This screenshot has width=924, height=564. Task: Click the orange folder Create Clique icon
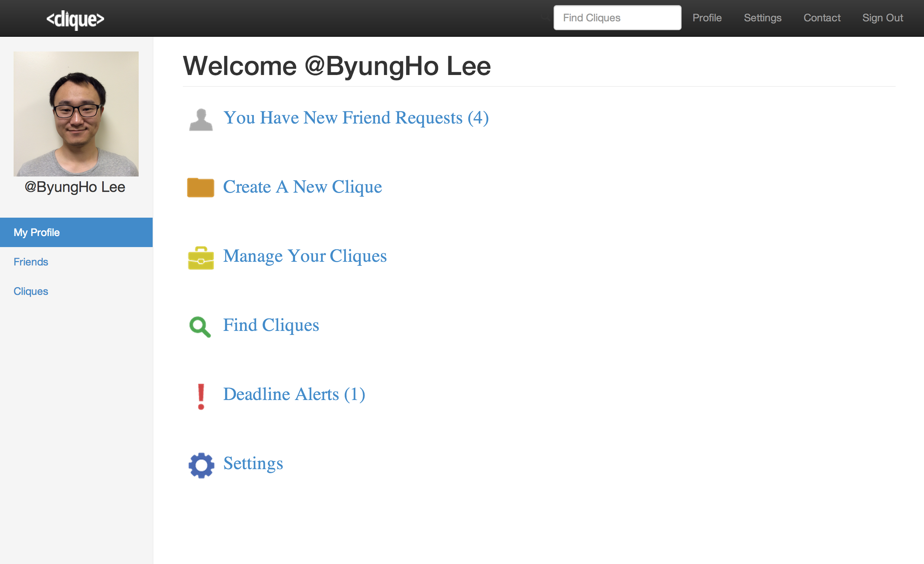click(200, 188)
